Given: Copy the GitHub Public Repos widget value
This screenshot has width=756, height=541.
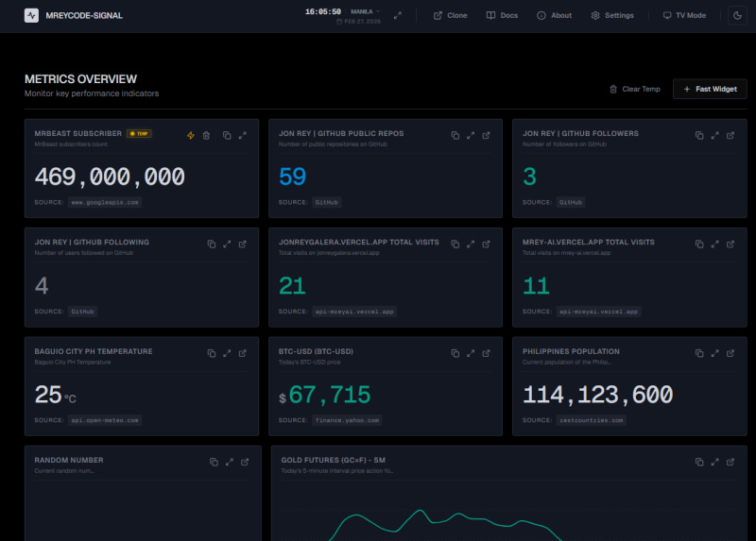Looking at the screenshot, I should click(455, 135).
